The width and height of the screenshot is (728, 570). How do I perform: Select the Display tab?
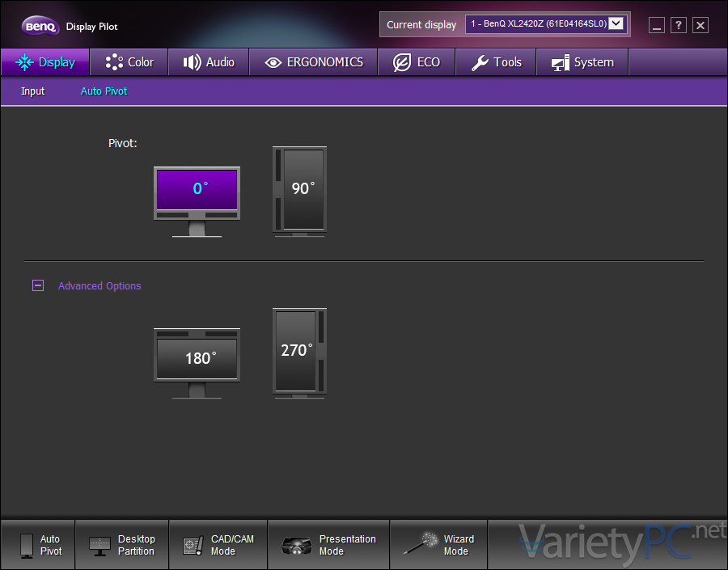[44, 61]
